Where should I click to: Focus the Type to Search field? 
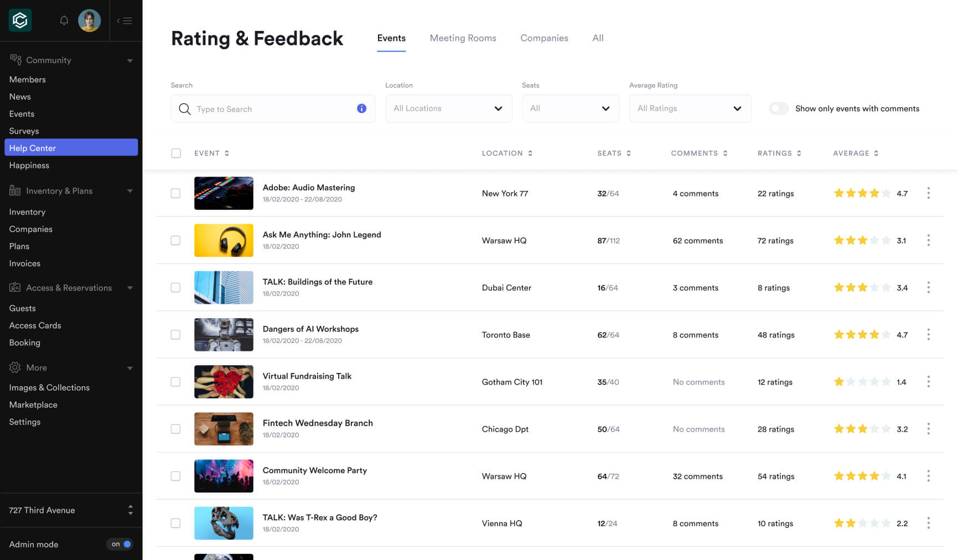point(273,108)
